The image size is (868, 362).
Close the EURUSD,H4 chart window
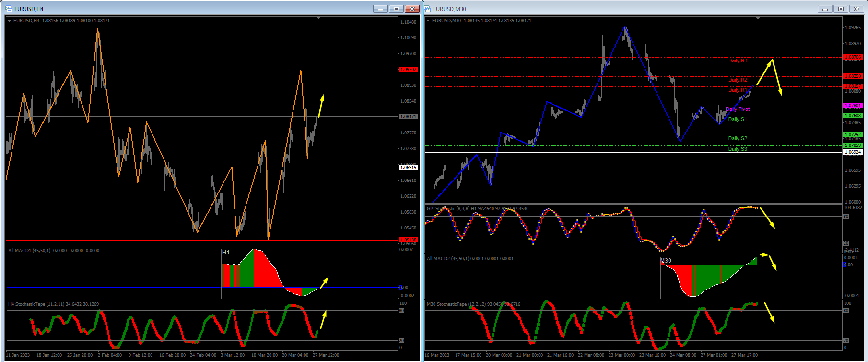[x=412, y=9]
